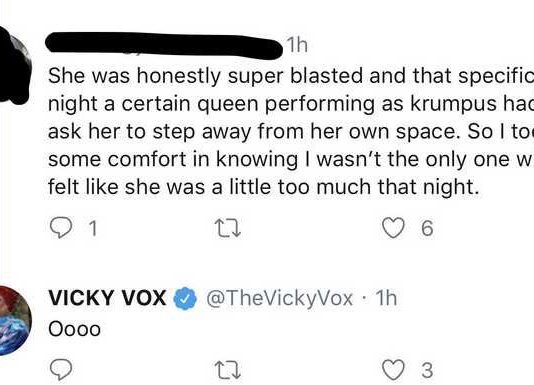The width and height of the screenshot is (534, 385).
Task: Open Vicky Vox's profile picture
Action: [14, 321]
